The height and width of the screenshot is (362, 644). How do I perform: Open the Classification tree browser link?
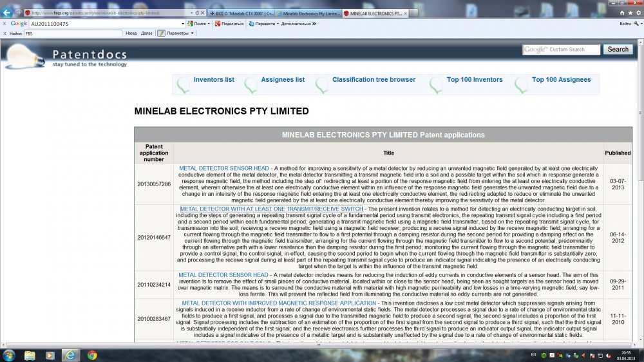pyautogui.click(x=374, y=80)
